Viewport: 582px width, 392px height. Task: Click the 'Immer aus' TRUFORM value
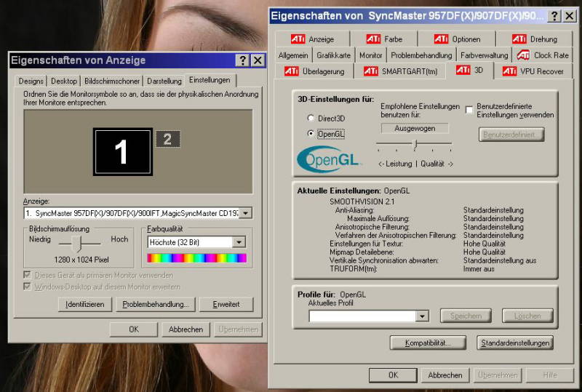click(x=479, y=269)
